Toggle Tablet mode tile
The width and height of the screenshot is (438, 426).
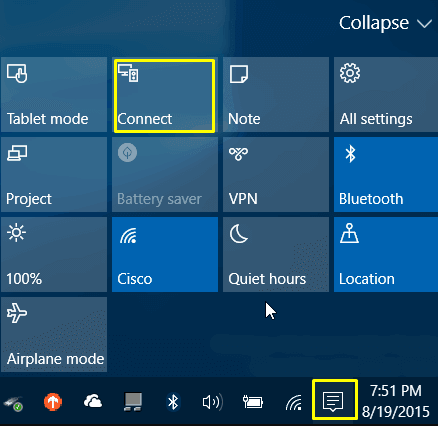pyautogui.click(x=54, y=94)
